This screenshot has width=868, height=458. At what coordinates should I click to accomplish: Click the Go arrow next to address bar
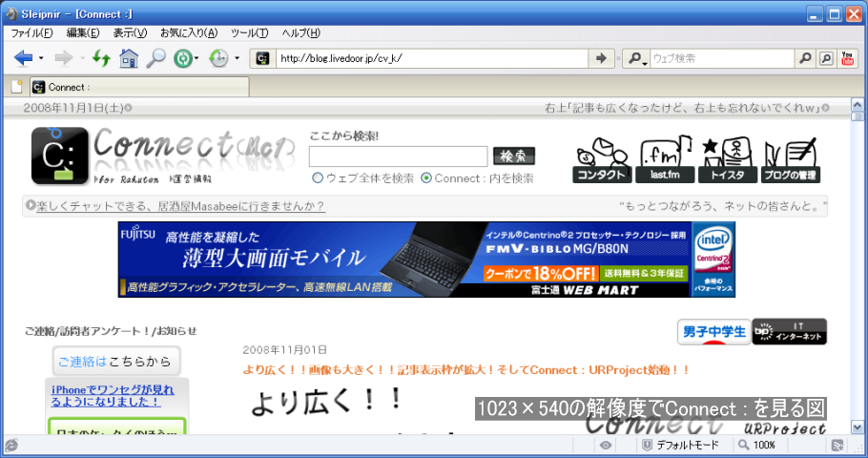click(x=601, y=58)
